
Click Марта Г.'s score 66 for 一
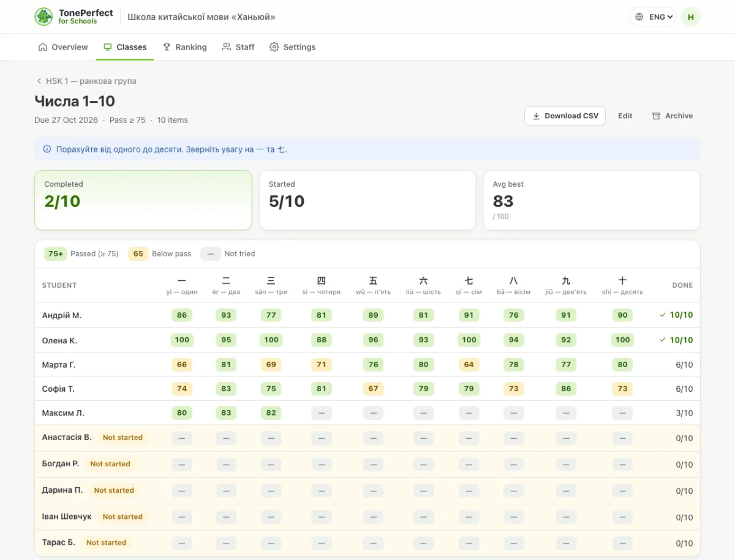tap(182, 365)
